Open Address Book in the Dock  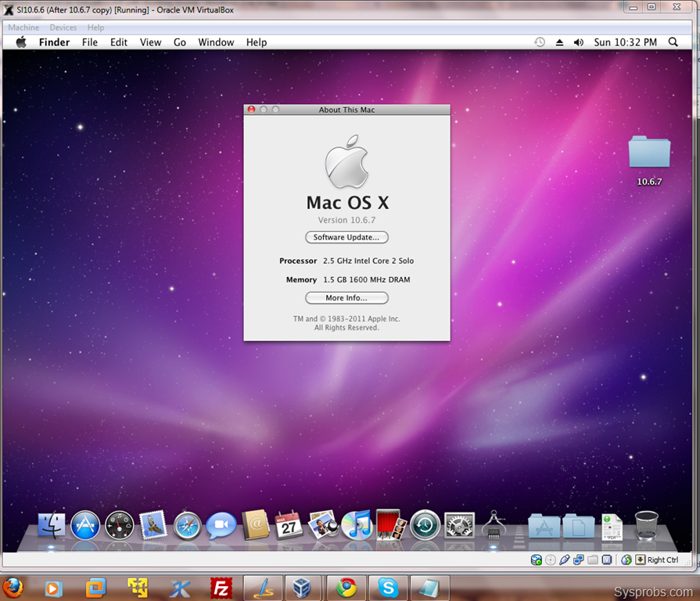(x=255, y=524)
